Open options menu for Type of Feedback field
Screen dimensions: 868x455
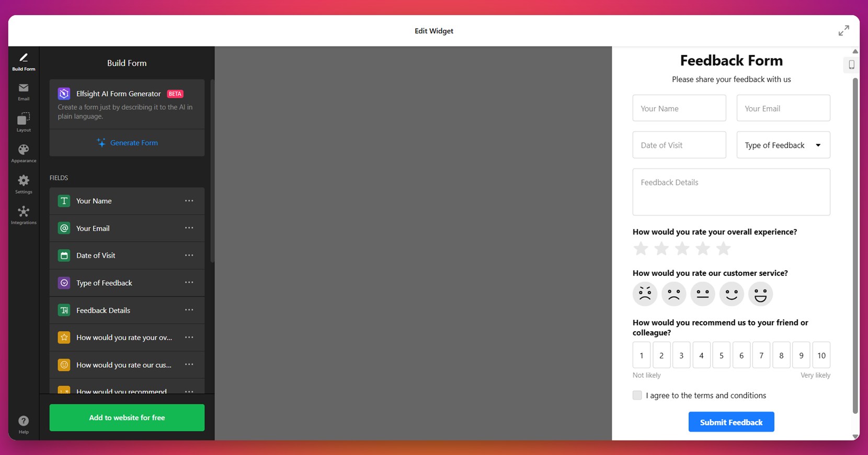[189, 283]
